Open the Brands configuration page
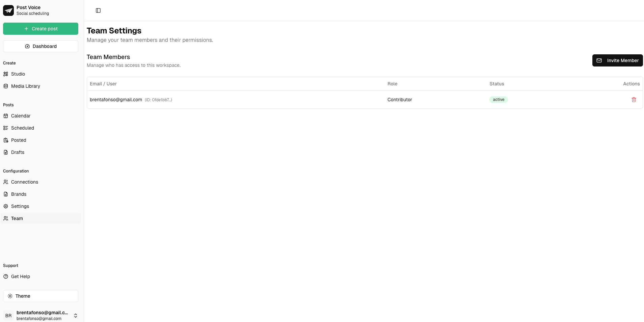Image resolution: width=644 pixels, height=322 pixels. tap(19, 194)
